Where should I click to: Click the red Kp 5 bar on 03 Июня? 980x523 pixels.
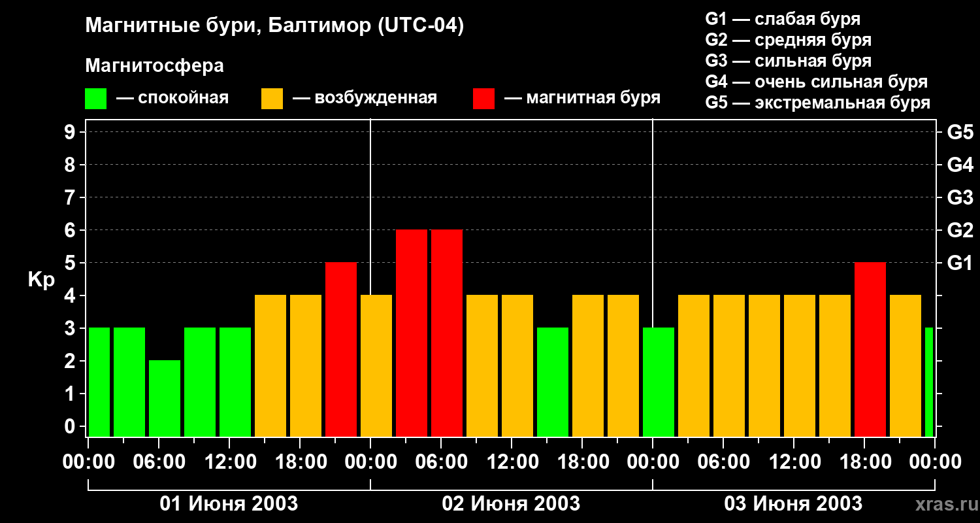[870, 349]
